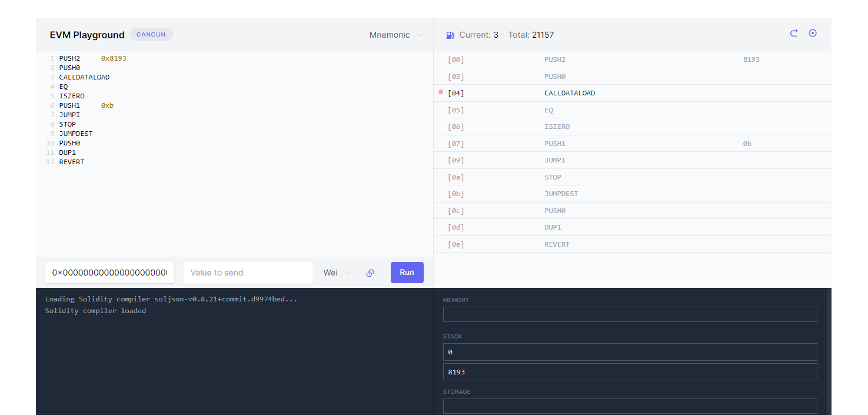Viewport: 868px width, 415px height.
Task: Click the continue execution play icon
Action: 813,34
